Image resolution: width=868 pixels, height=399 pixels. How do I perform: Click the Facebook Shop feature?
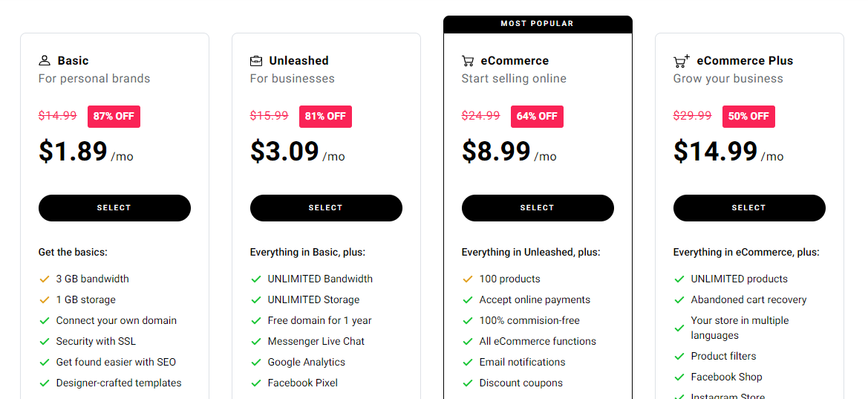click(x=726, y=377)
